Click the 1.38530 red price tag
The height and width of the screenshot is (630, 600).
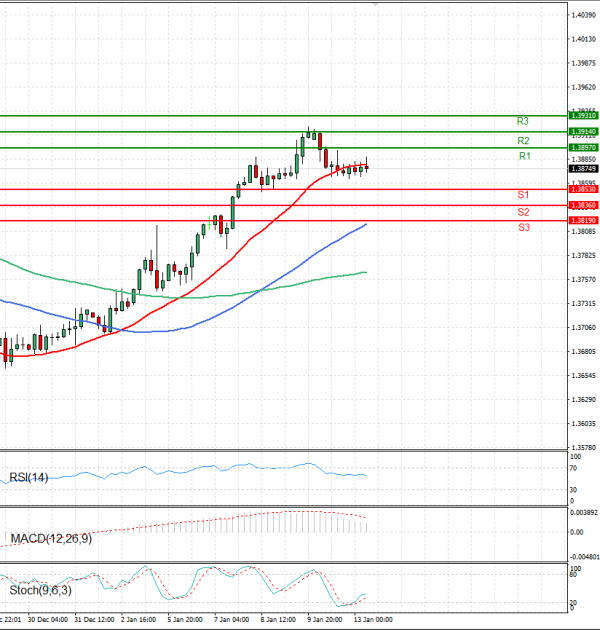(584, 189)
